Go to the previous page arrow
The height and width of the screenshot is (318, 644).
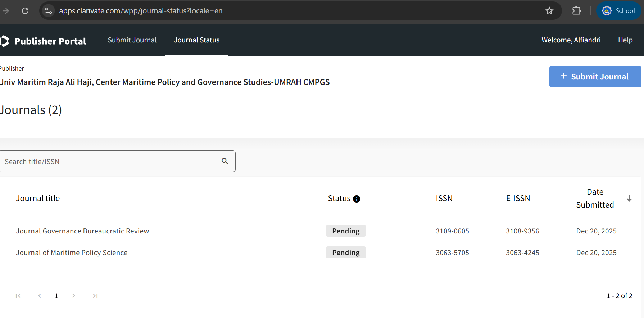coord(40,296)
